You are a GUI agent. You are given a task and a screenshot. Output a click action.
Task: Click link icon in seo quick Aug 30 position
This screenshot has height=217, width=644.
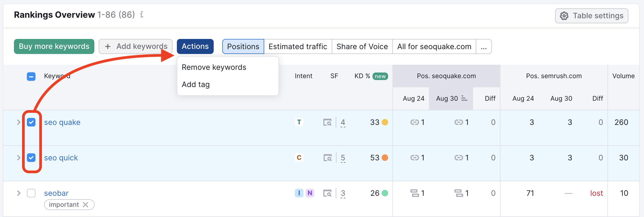pos(459,158)
